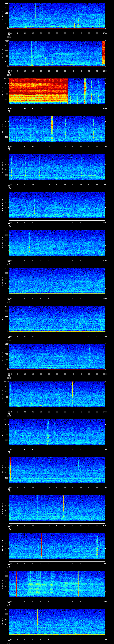Select the spectrogram panel starting at 13:16:00

57,16
